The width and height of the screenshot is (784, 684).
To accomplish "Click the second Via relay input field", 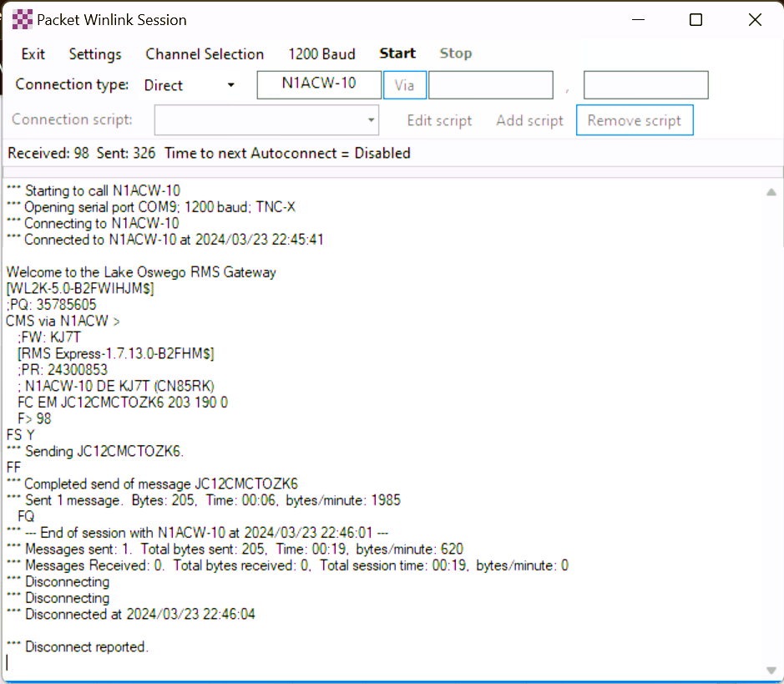I will pos(645,85).
